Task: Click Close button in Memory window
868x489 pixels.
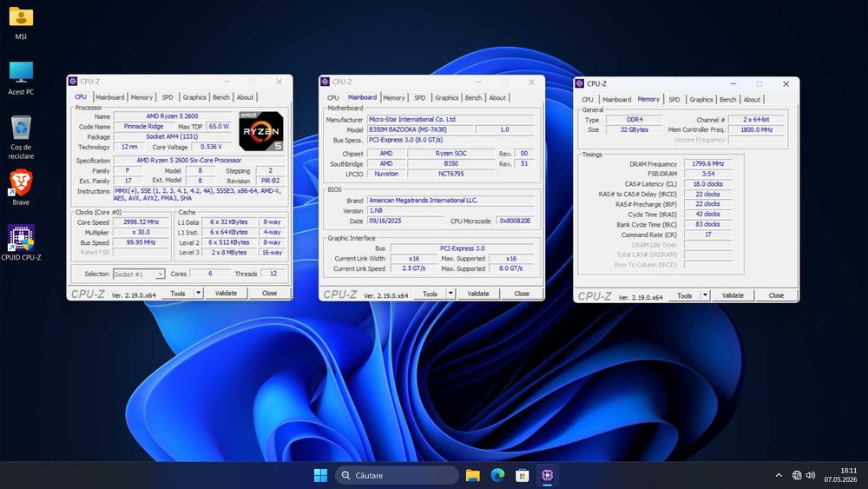Action: (776, 295)
